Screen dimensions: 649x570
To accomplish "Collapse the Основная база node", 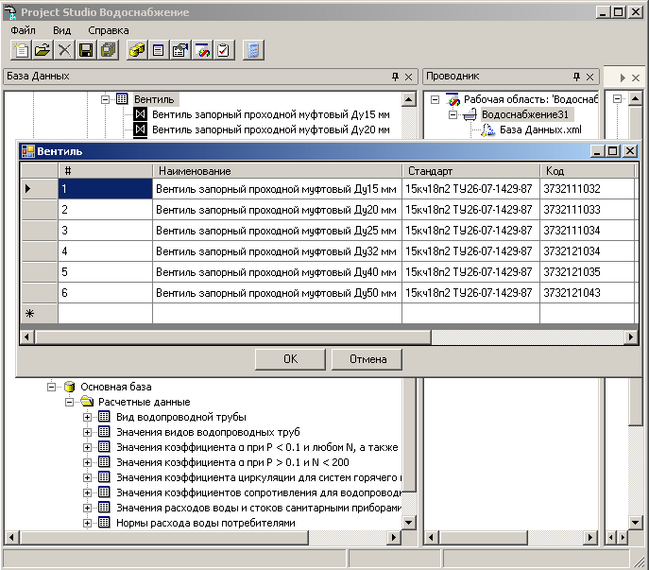I will tap(51, 387).
